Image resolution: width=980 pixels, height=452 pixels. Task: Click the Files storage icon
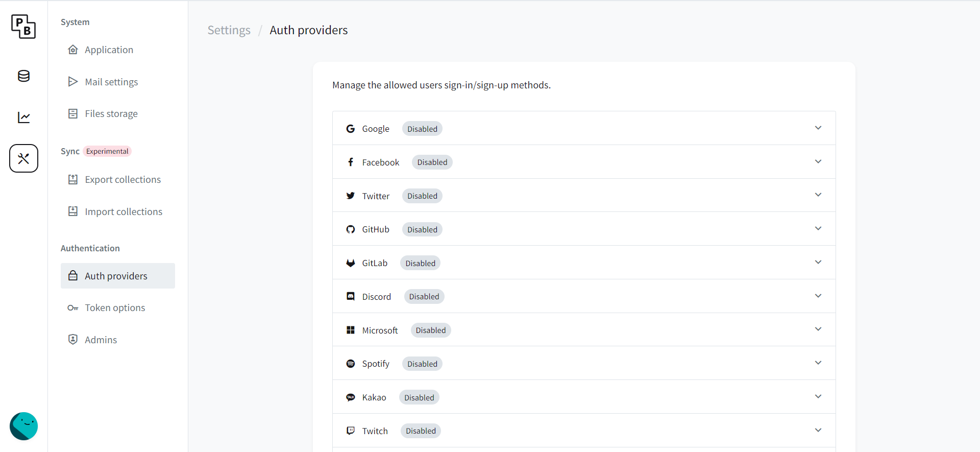[x=73, y=113]
